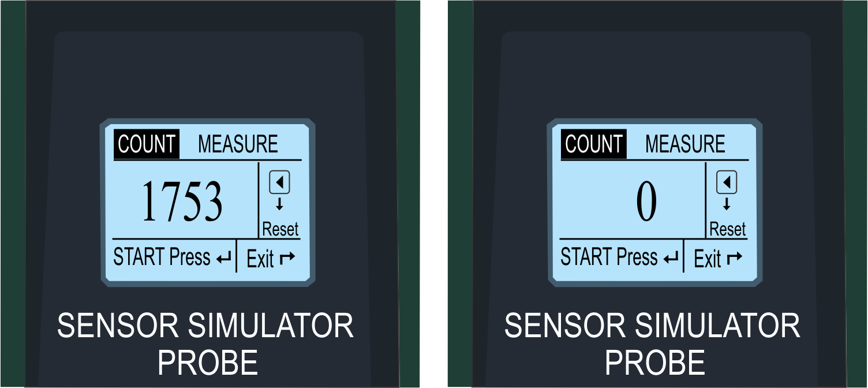
Task: Click the Exit arrow icon on the 1753 display
Action: pos(287,258)
